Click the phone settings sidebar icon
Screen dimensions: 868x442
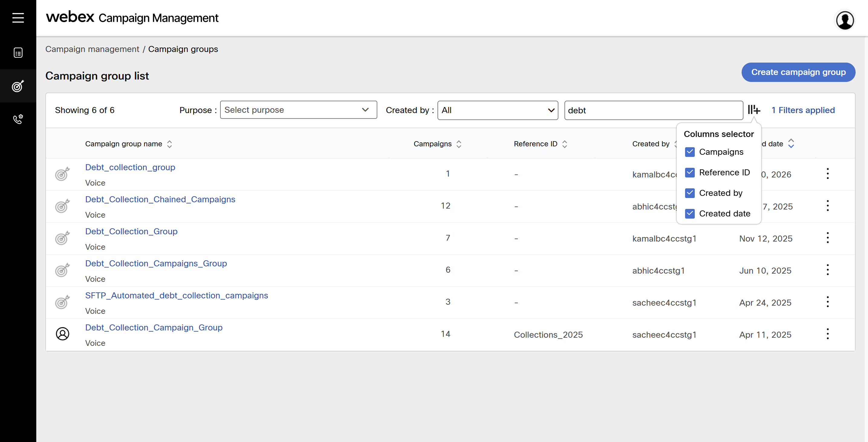click(x=18, y=119)
